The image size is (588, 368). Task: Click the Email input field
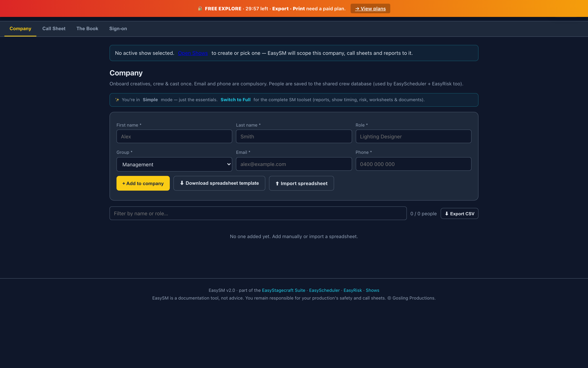pos(294,164)
